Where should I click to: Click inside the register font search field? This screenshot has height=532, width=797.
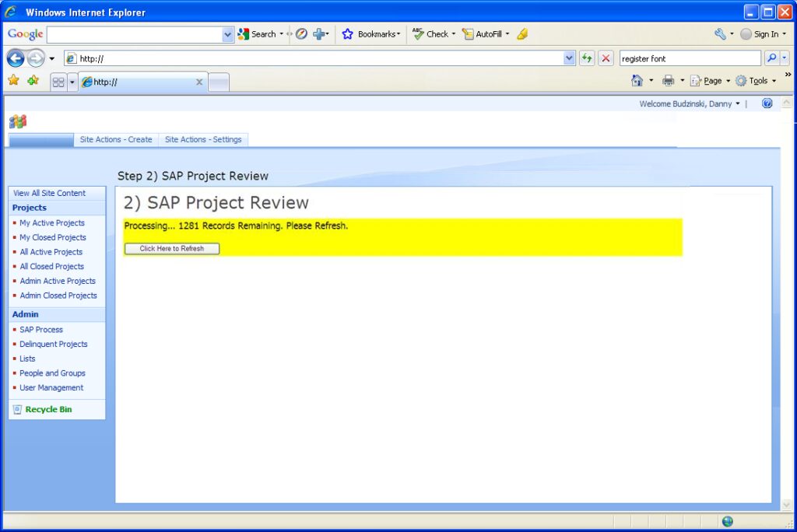689,58
